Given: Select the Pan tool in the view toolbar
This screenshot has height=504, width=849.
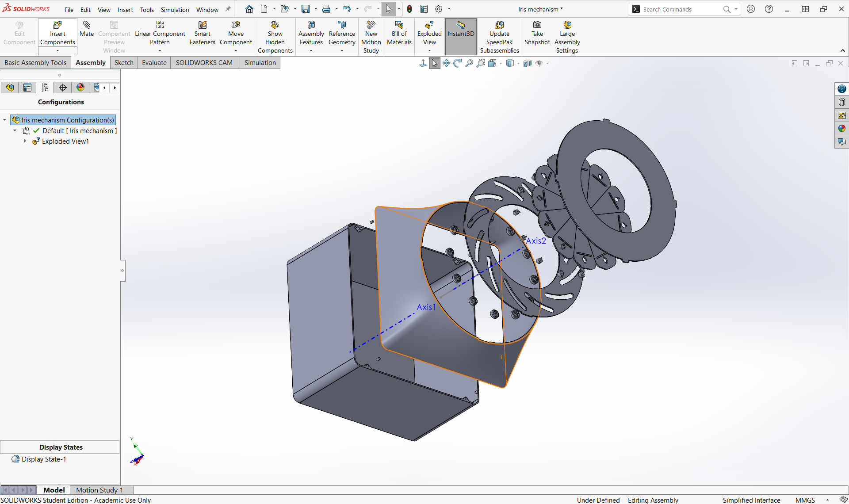Looking at the screenshot, I should click(x=446, y=63).
